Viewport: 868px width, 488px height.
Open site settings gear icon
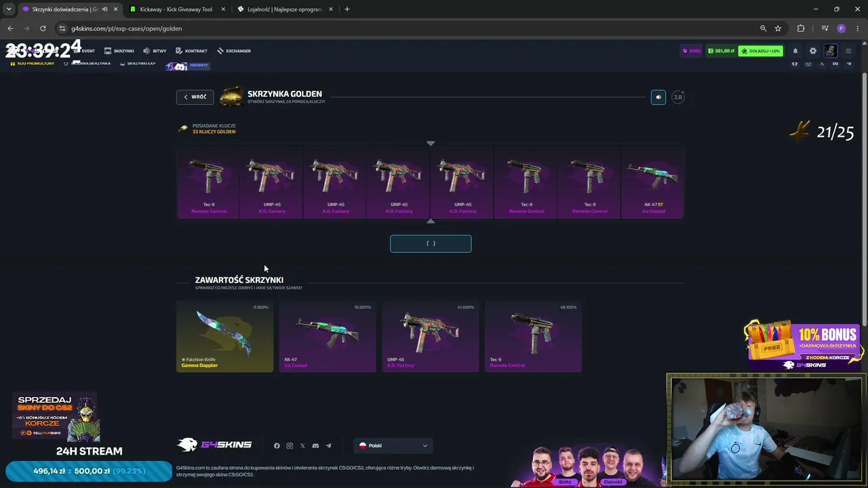click(813, 51)
